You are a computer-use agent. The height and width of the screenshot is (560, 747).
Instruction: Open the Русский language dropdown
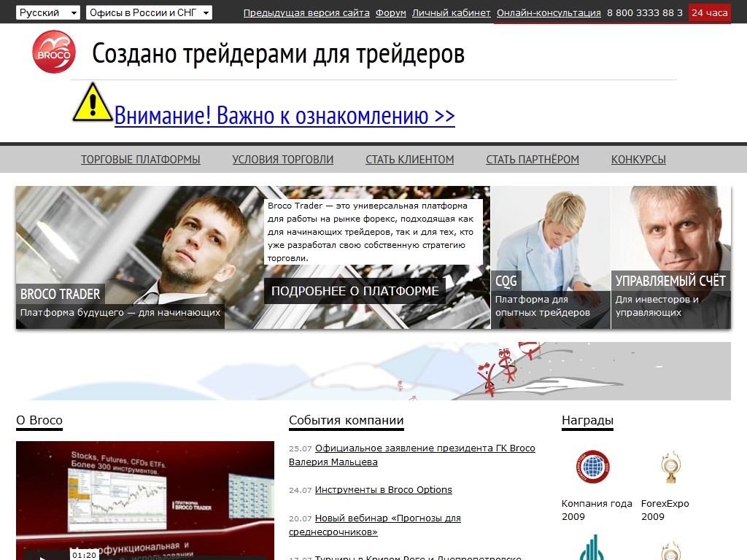coord(48,13)
